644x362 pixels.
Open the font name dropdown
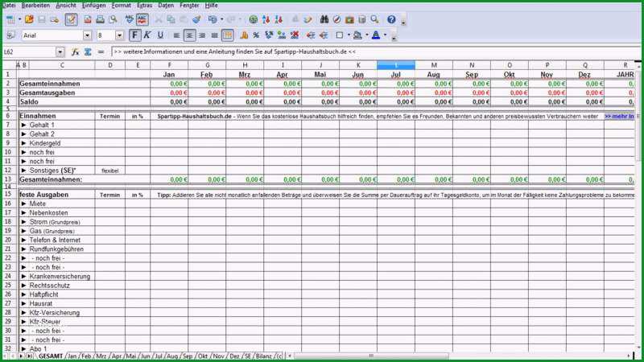coord(87,35)
